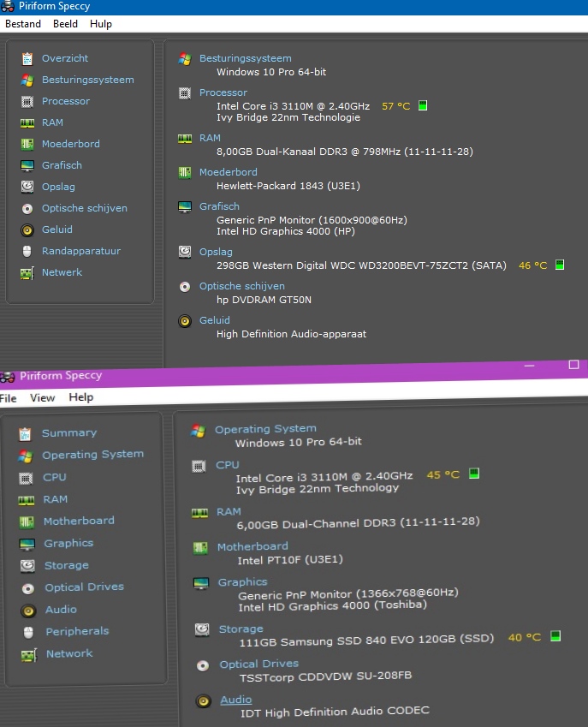The image size is (588, 727).
Task: Click the 46 °C drive temperature value
Action: coord(533,265)
